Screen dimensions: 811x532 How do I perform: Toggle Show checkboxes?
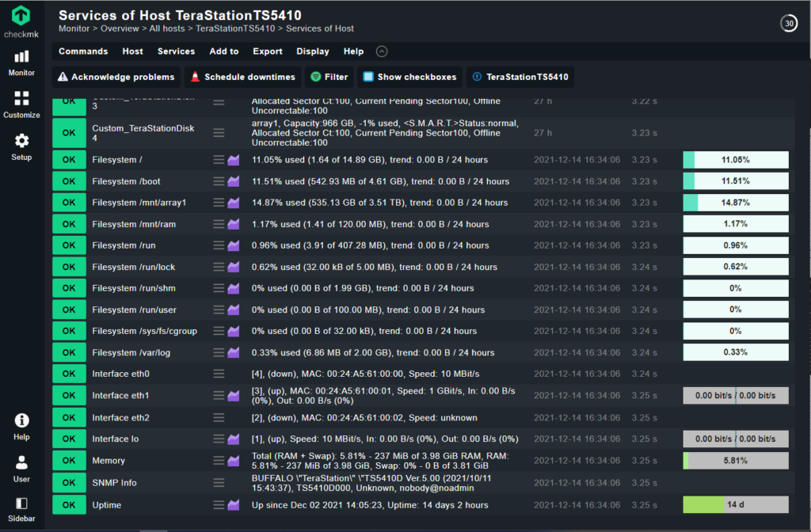click(409, 77)
